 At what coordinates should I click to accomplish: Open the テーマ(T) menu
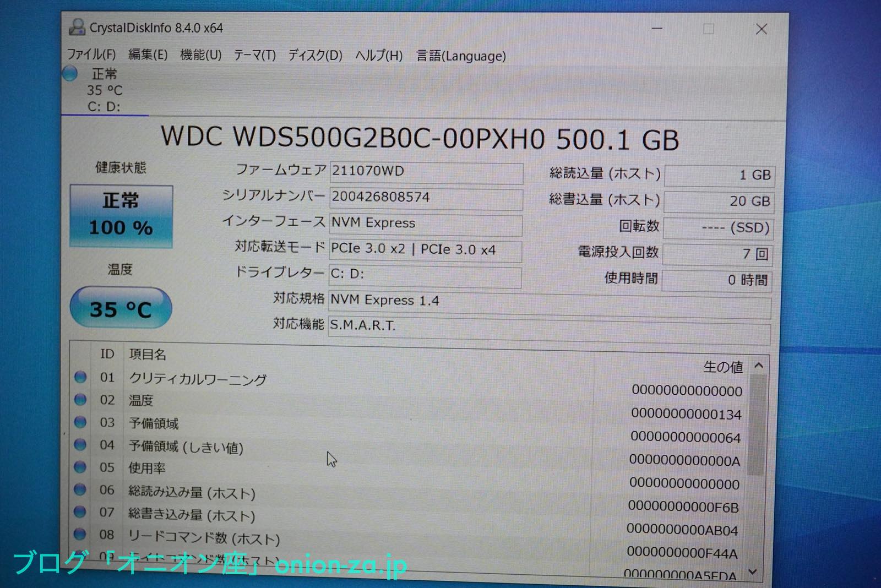[x=254, y=55]
